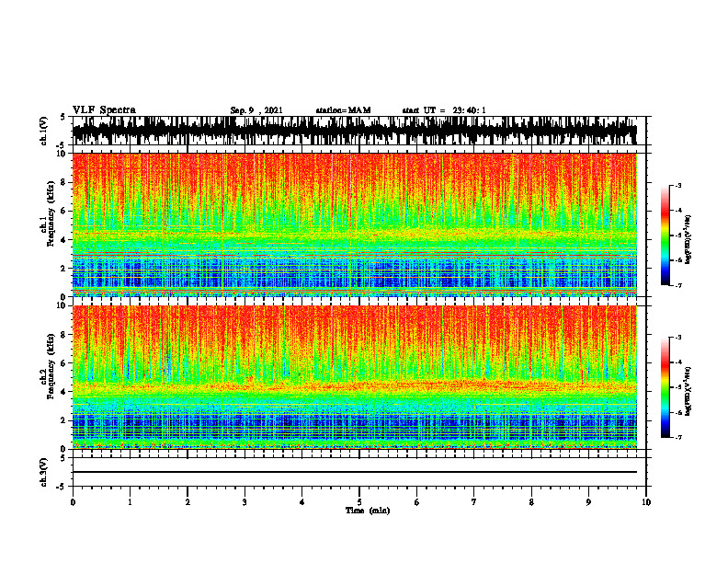Click the "Time (min)" axis label
Image resolution: width=728 pixels, height=563 pixels.
point(368,511)
